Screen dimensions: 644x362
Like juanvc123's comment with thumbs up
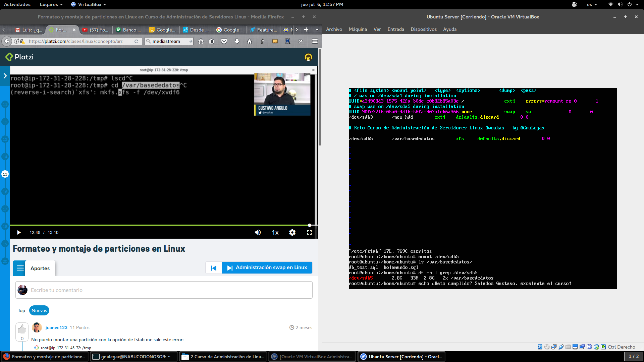coord(22,329)
